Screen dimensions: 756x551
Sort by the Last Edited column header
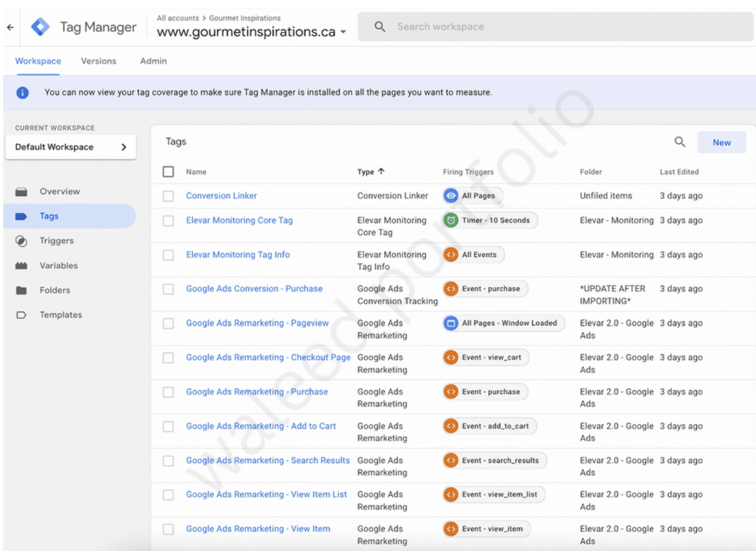tap(679, 172)
